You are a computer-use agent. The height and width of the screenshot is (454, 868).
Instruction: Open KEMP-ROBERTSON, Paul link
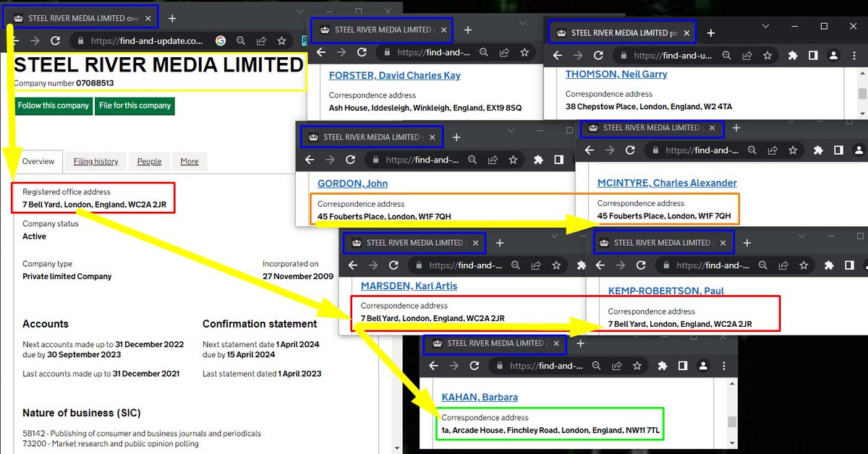coord(666,291)
